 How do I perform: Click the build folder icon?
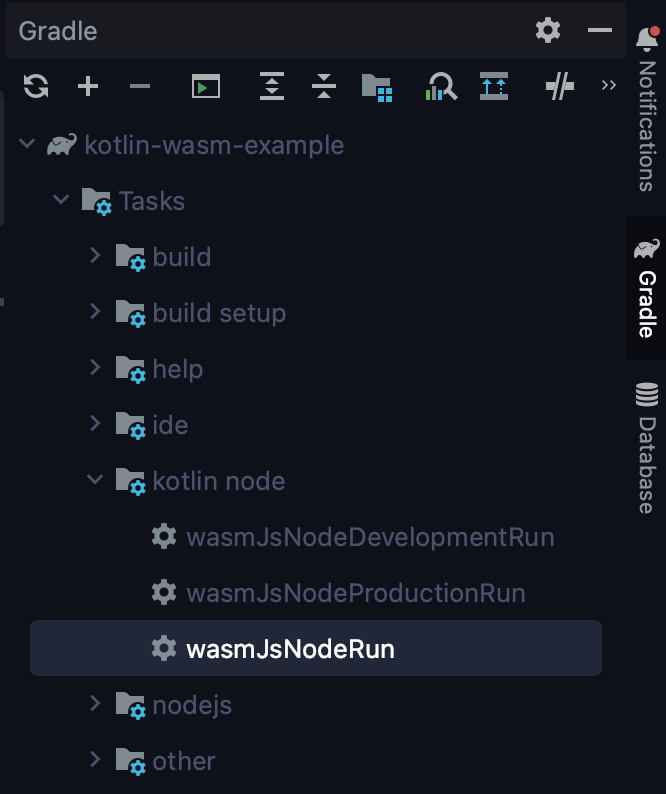click(131, 258)
